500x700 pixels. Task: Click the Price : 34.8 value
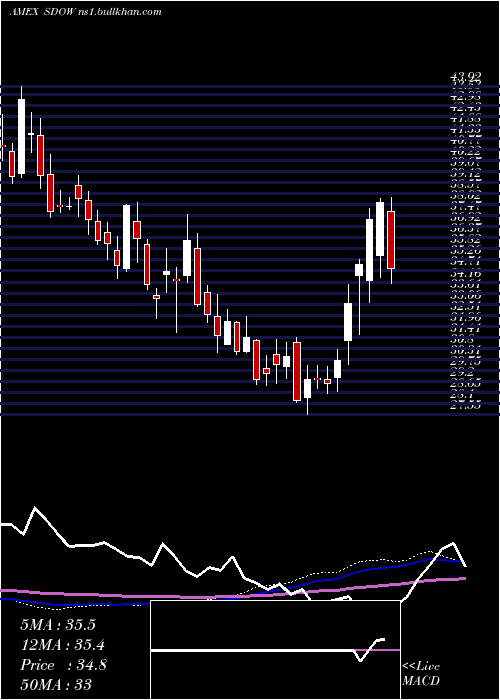[x=63, y=665]
